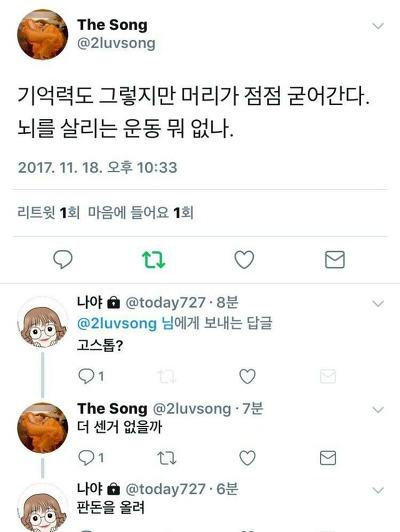Toggle the green retweet on main tweet

pyautogui.click(x=153, y=260)
